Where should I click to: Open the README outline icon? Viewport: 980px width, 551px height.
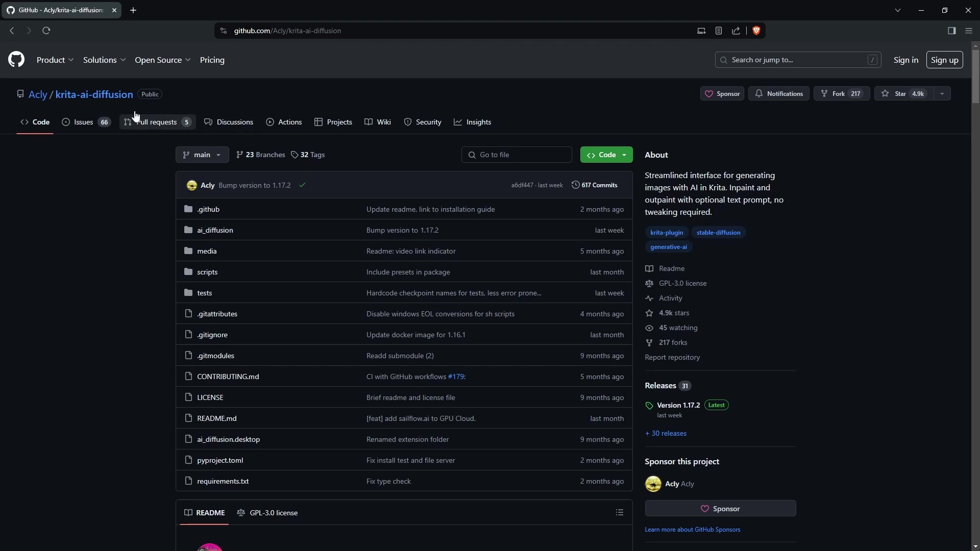coord(620,512)
